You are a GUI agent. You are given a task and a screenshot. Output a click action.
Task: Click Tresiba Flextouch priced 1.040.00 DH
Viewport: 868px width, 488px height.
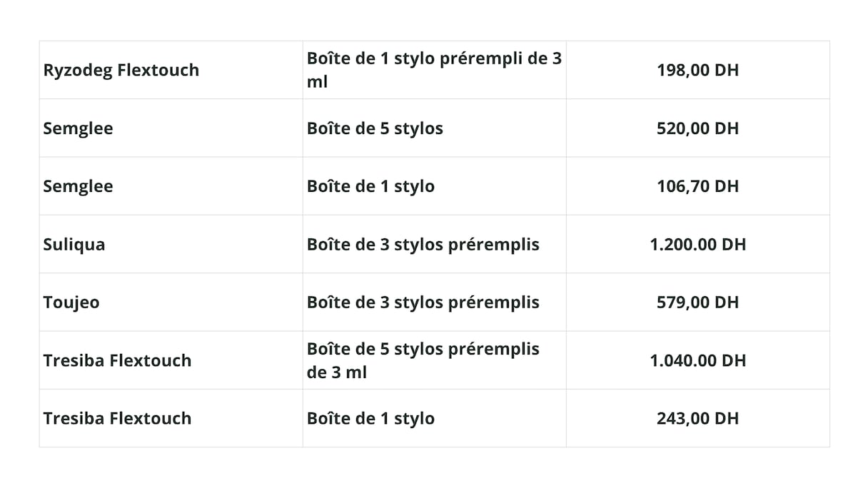tap(117, 360)
